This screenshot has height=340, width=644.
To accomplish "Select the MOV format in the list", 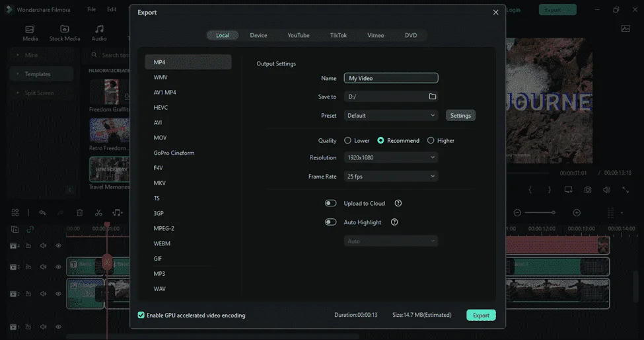I will point(161,138).
